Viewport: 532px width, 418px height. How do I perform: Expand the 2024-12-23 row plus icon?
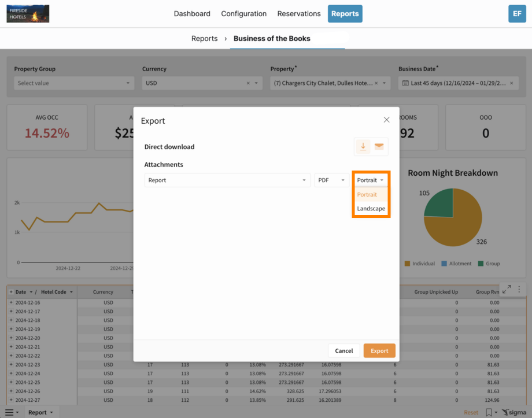pos(11,364)
